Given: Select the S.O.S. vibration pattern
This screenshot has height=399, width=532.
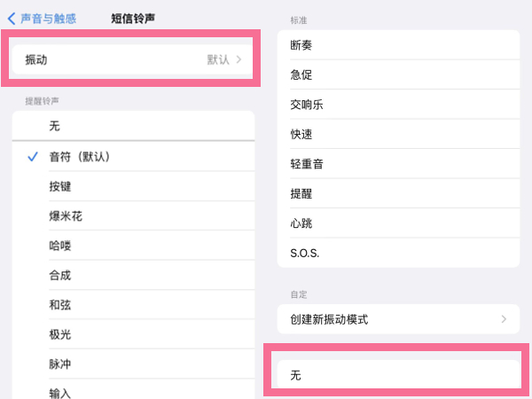Looking at the screenshot, I should (397, 253).
